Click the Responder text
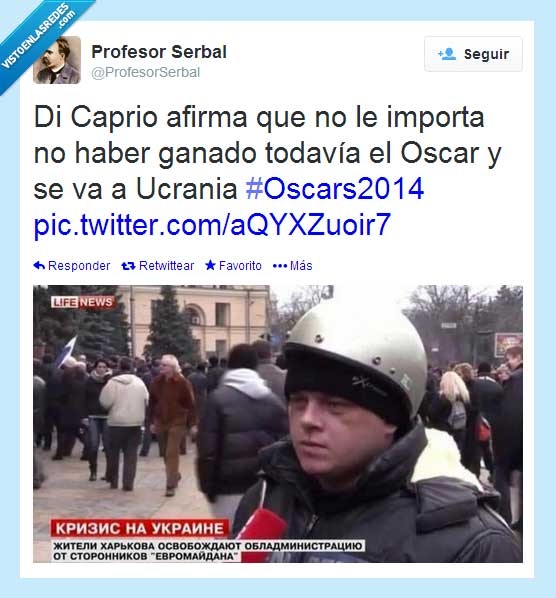556x598 pixels. click(79, 265)
